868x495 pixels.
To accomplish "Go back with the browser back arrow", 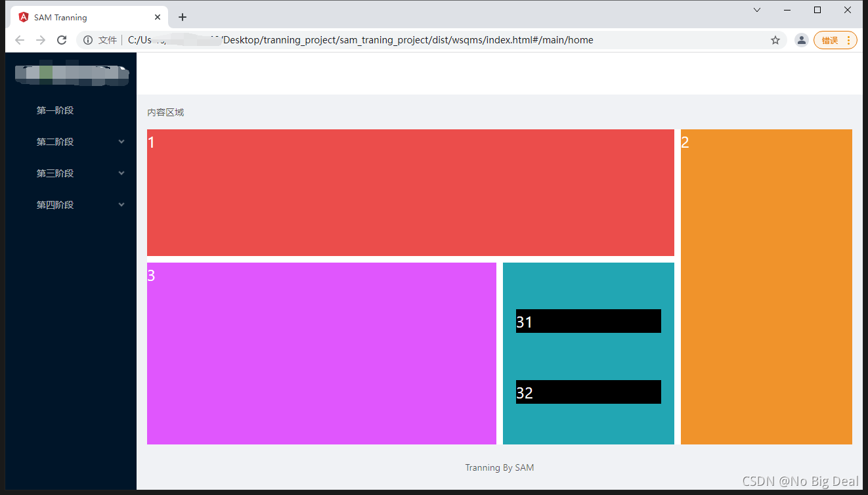I will tap(20, 40).
